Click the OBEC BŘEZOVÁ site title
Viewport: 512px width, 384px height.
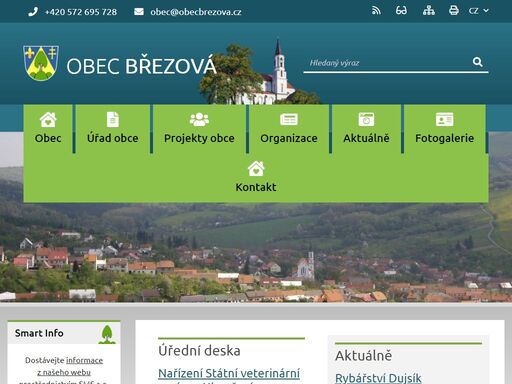tap(141, 66)
